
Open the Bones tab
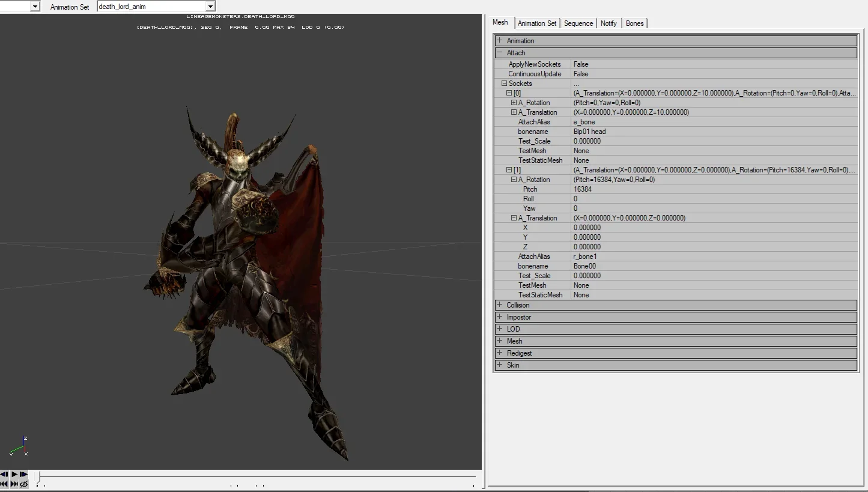634,23
